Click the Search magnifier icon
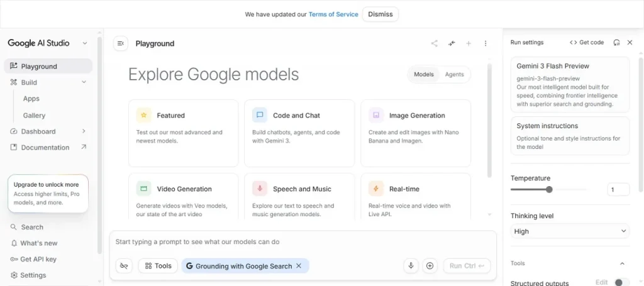The image size is (644, 286). [14, 227]
